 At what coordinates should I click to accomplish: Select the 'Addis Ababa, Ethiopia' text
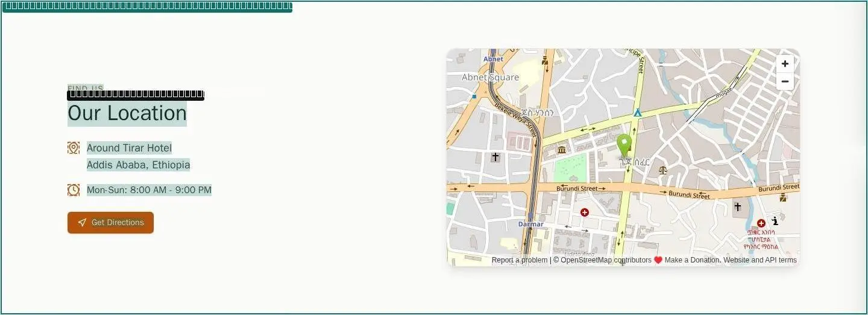(139, 165)
